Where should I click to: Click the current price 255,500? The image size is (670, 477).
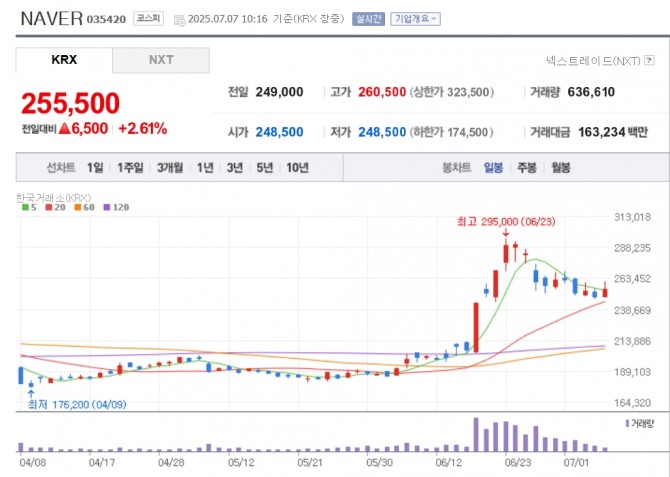tap(71, 103)
